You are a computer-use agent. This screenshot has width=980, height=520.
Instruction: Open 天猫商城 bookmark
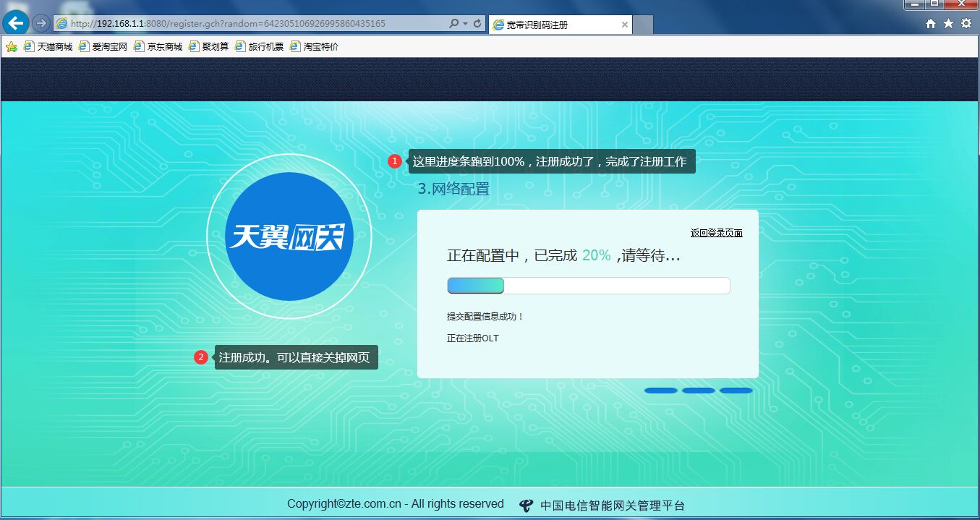point(48,47)
